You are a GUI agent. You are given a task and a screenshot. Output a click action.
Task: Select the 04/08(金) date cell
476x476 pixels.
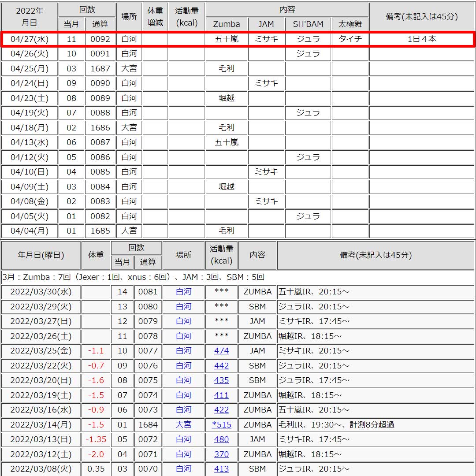point(30,201)
